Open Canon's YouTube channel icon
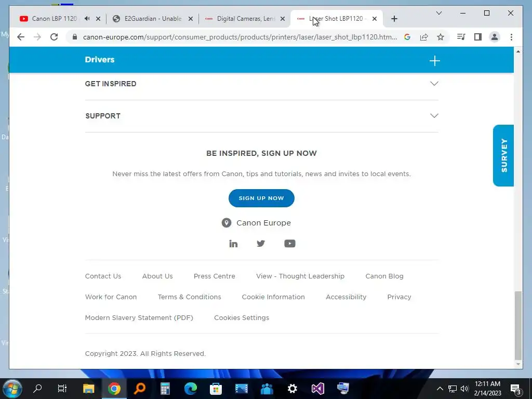This screenshot has height=399, width=532. (290, 243)
